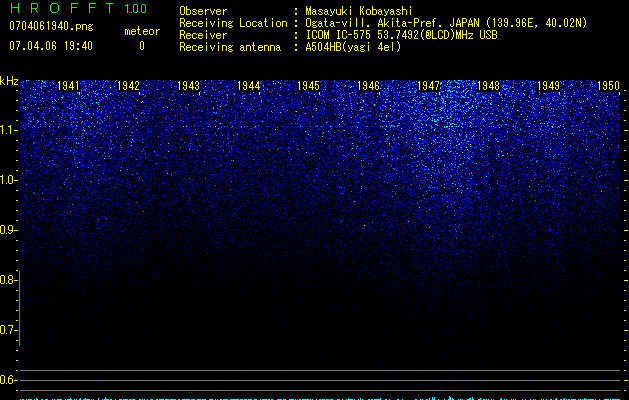Click the meteor label
629x400 pixels.
point(142,31)
